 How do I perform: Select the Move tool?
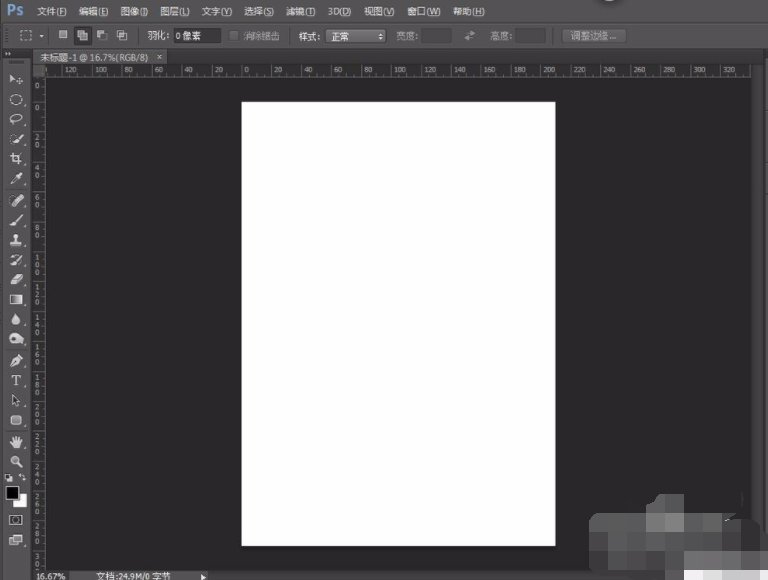point(16,79)
